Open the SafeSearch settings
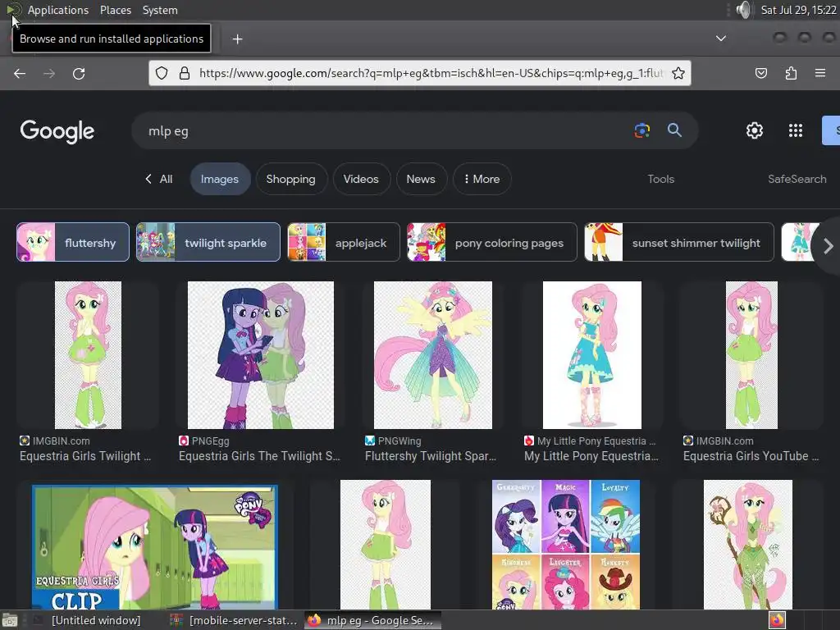Screen dimensions: 840x630 pos(797,179)
